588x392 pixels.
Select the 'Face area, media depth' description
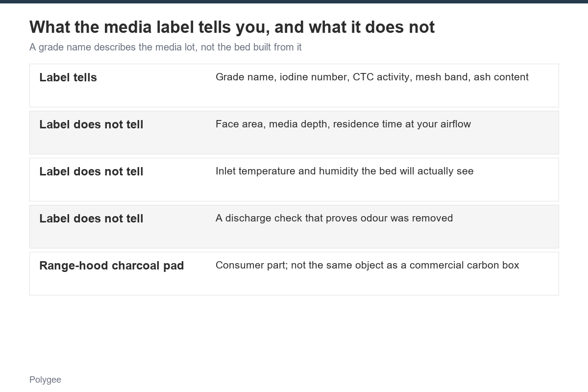click(x=343, y=124)
